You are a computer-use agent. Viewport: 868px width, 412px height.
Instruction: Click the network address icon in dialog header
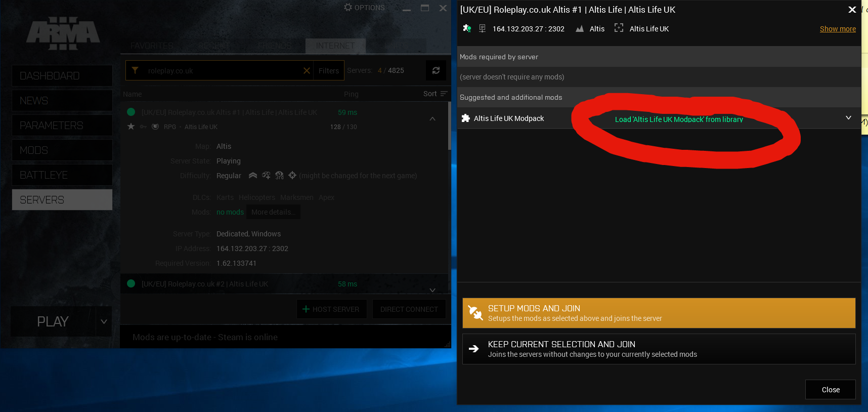click(x=482, y=28)
